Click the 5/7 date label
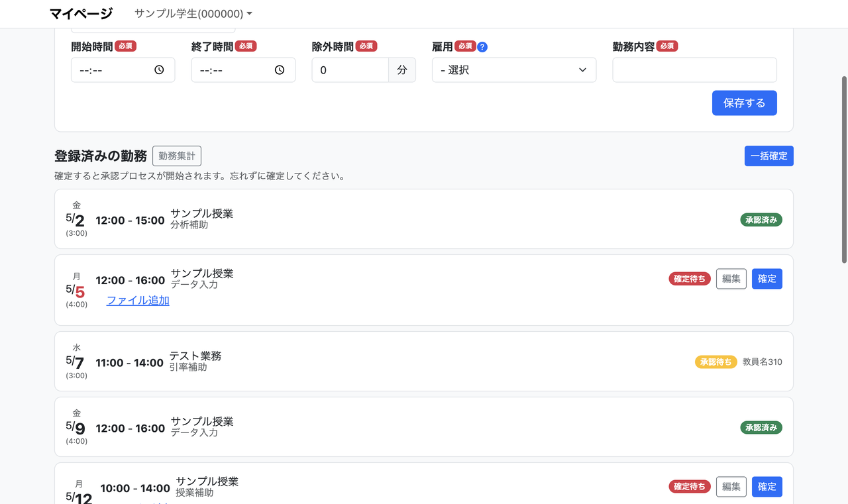The width and height of the screenshot is (848, 504). (x=76, y=362)
